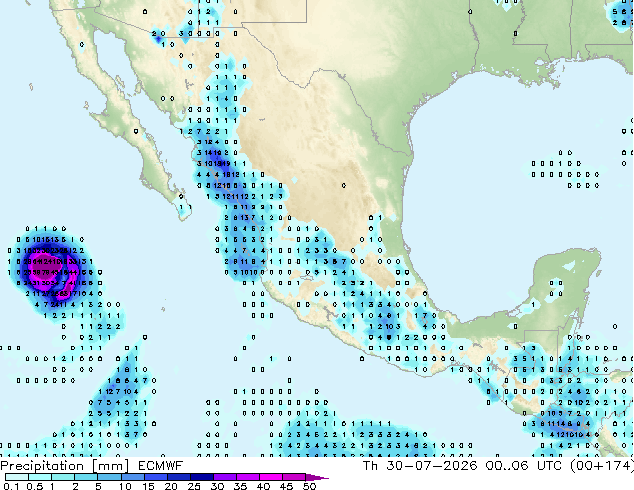Click the legend scale label '0.1'
The image size is (634, 490).
[x=12, y=486]
